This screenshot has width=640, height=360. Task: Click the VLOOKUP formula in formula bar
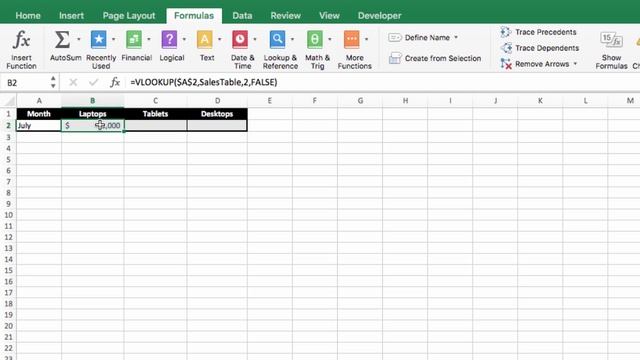[204, 82]
